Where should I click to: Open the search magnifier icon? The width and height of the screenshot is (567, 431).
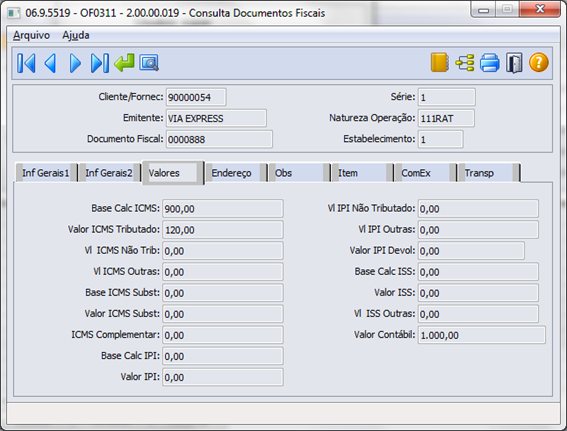(x=149, y=63)
